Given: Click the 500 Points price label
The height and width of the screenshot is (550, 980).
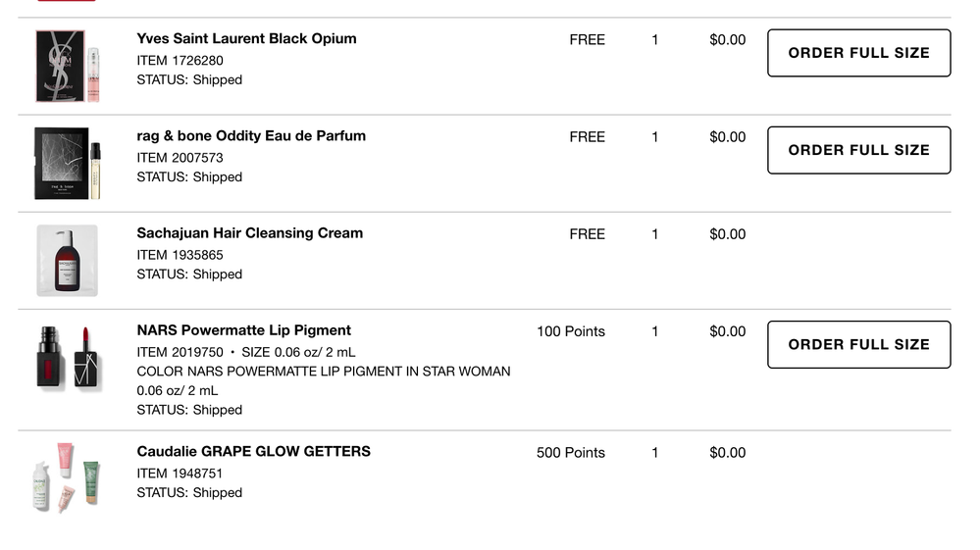Looking at the screenshot, I should (x=570, y=453).
